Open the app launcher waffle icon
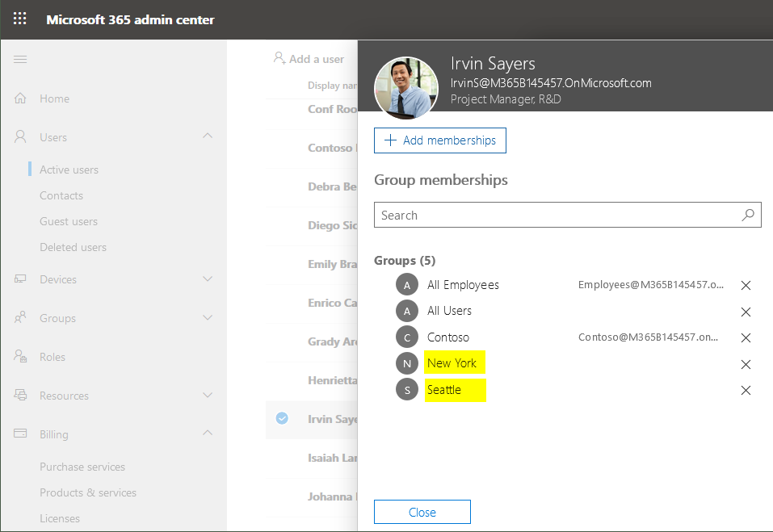 click(20, 19)
